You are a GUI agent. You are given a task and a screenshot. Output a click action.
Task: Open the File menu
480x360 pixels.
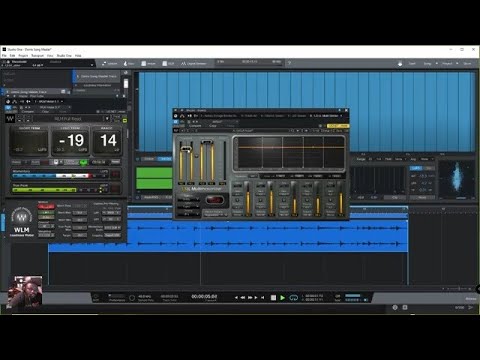(x=4, y=56)
